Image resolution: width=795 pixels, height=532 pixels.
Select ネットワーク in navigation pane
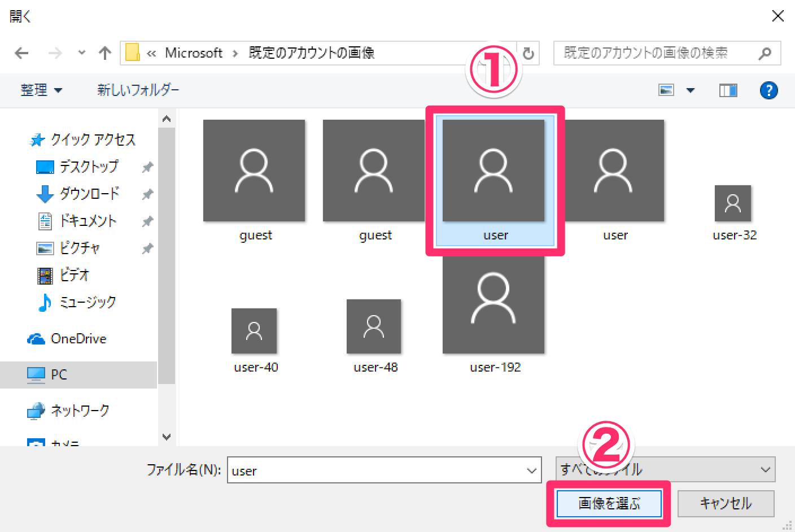click(68, 411)
